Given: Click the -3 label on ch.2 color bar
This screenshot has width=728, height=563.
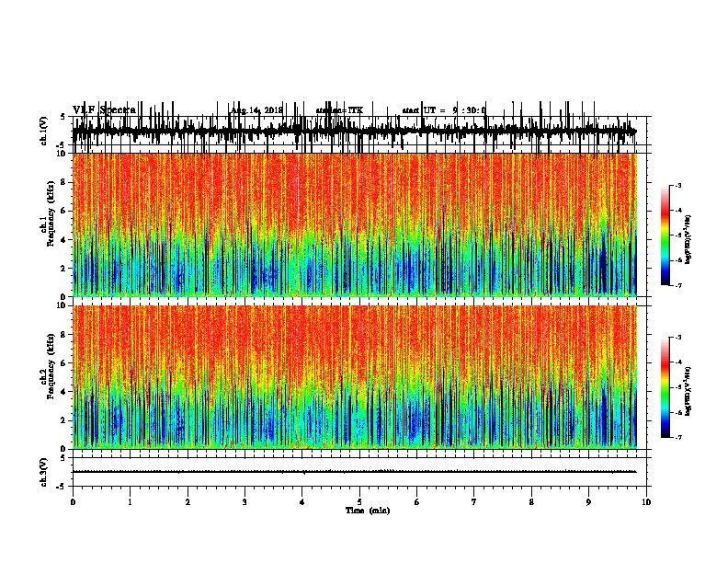Looking at the screenshot, I should [678, 338].
